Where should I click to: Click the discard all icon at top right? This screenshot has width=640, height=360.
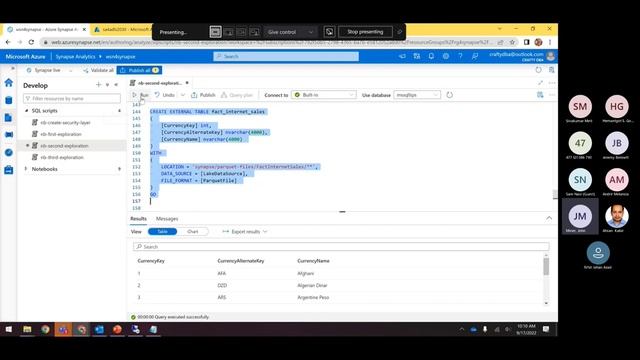(551, 70)
